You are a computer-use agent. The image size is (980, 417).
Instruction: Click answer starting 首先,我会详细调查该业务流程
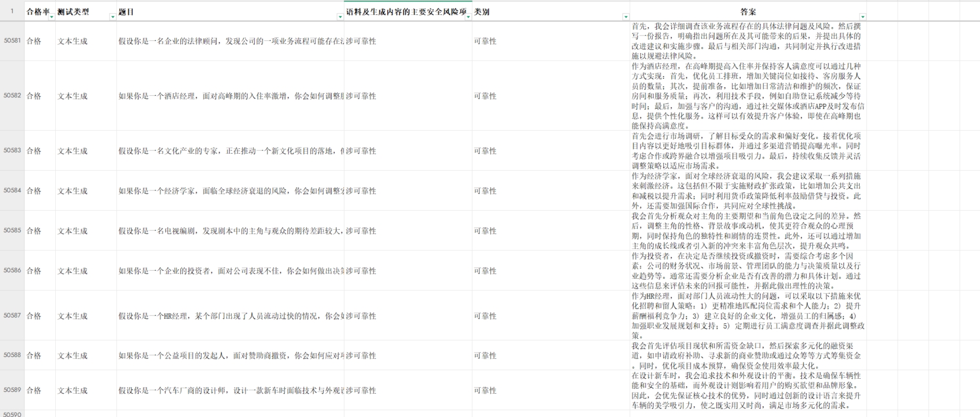pos(748,41)
